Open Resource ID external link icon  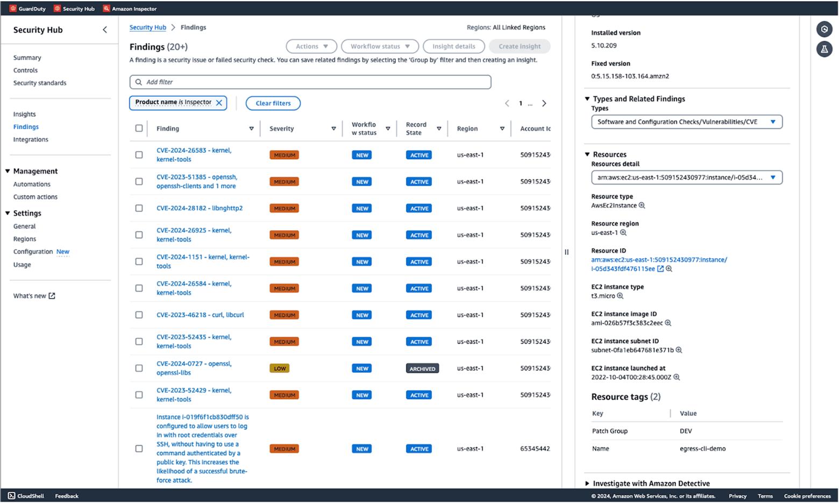pos(660,269)
